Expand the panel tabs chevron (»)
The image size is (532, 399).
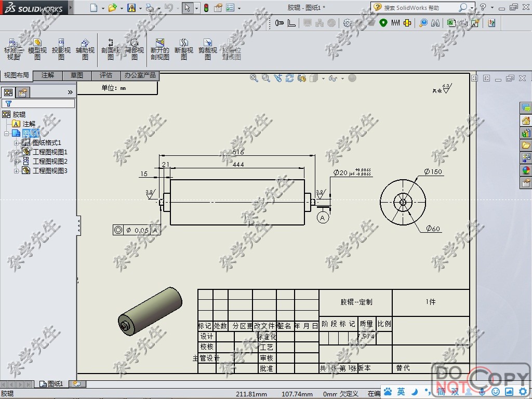pyautogui.click(x=70, y=92)
